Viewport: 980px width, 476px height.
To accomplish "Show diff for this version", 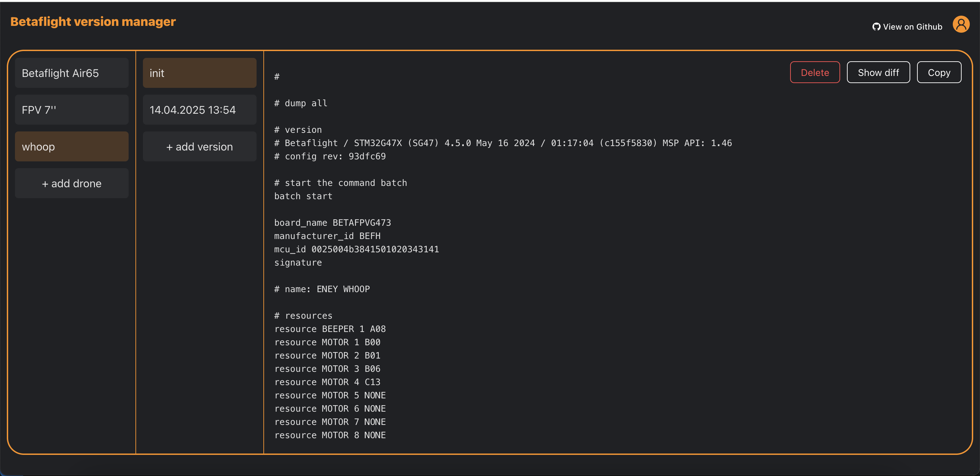I will coord(878,72).
